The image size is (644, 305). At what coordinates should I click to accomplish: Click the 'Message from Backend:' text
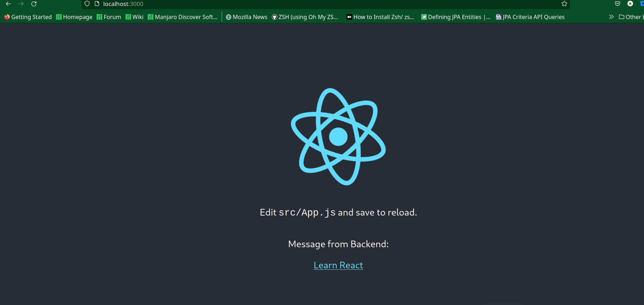[x=338, y=244]
